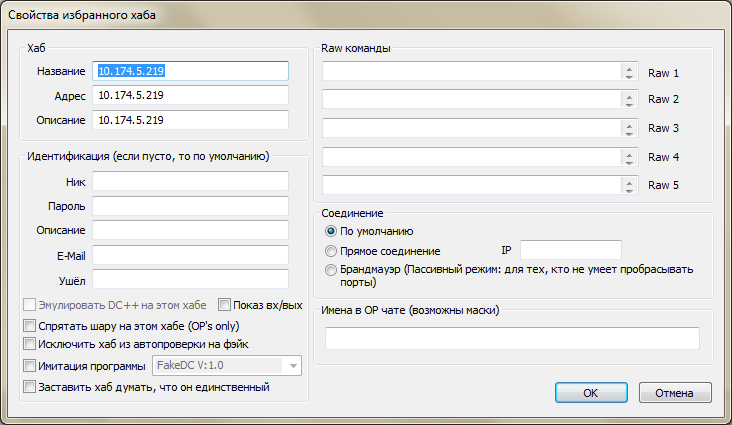The width and height of the screenshot is (732, 425).
Task: Click the IP address input box
Action: pos(571,250)
